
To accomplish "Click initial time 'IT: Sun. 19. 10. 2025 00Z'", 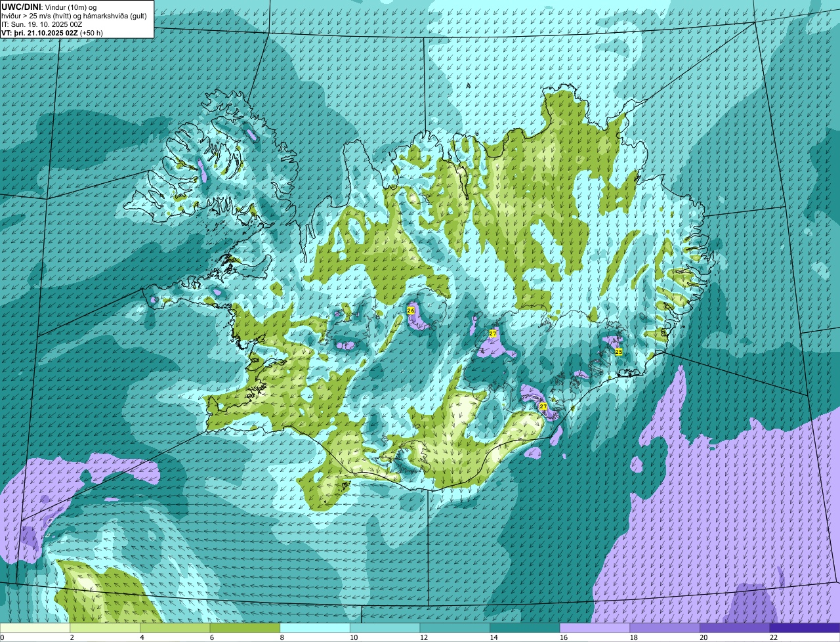I will click(x=42, y=24).
